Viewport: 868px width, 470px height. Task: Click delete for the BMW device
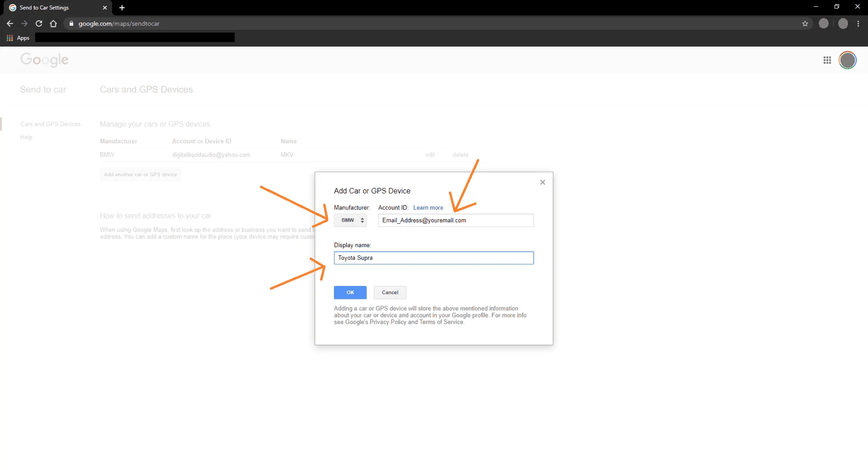tap(460, 155)
